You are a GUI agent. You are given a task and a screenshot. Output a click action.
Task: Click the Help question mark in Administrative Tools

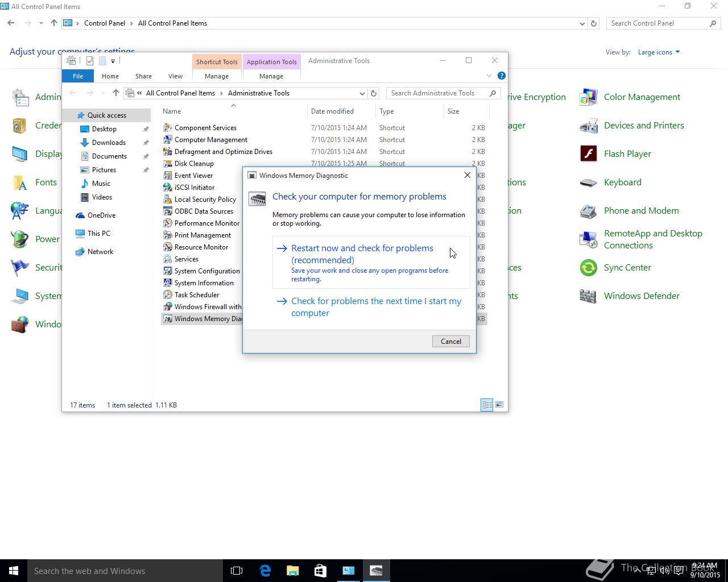(x=501, y=76)
